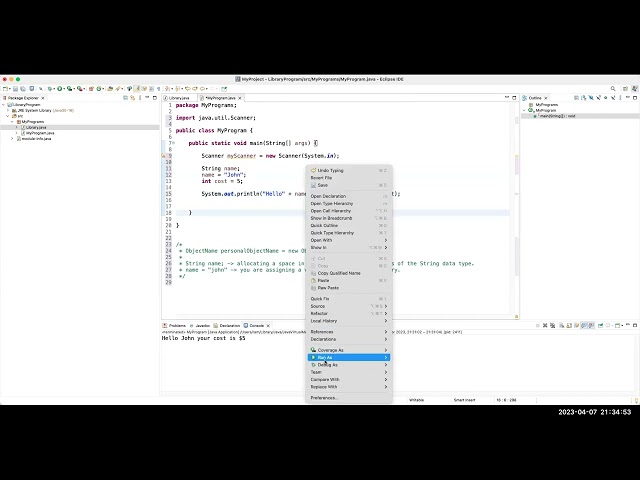Click Preferences... in context menu

(349, 398)
